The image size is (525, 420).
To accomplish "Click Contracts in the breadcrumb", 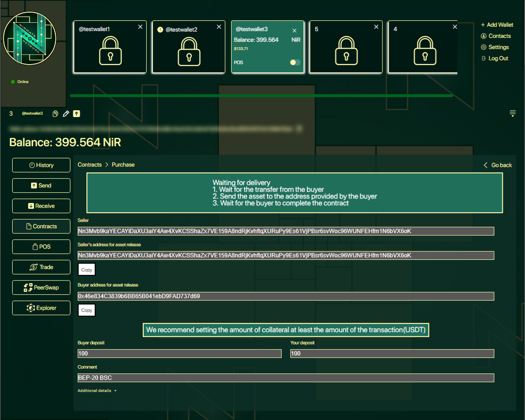I will click(90, 165).
